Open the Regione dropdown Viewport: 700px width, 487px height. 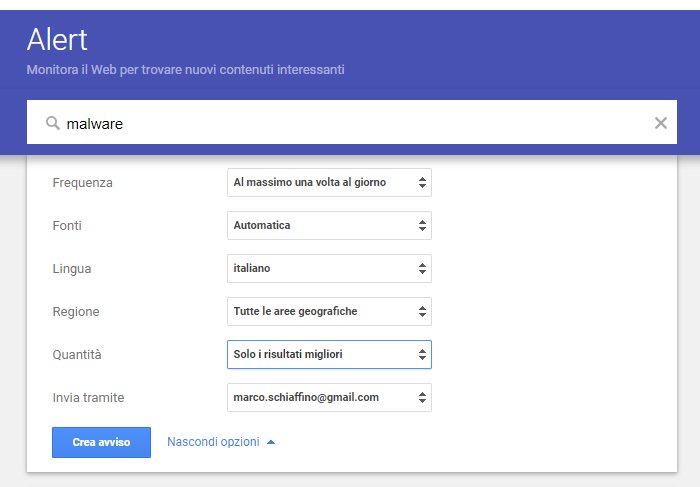[x=329, y=311]
